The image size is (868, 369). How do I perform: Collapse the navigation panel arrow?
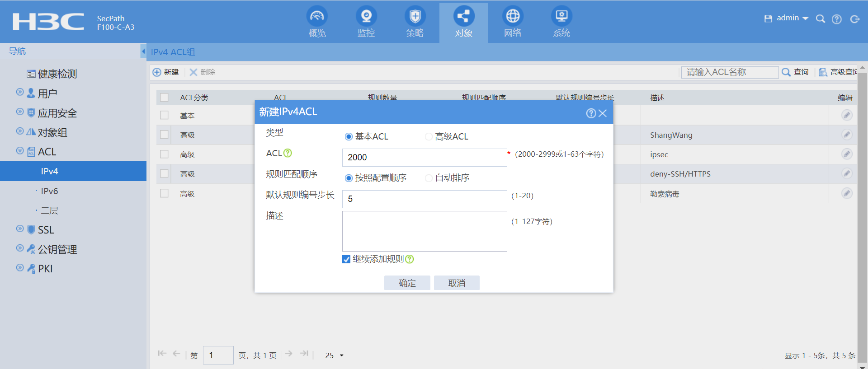pos(143,51)
